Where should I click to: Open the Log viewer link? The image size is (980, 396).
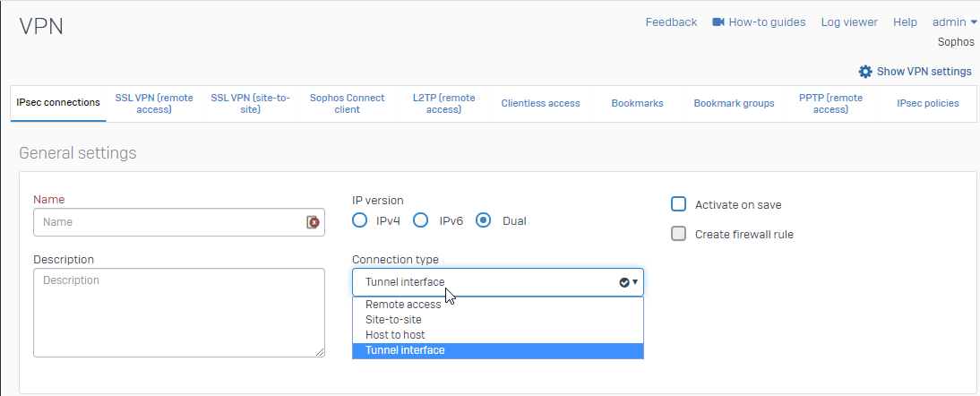(x=849, y=22)
